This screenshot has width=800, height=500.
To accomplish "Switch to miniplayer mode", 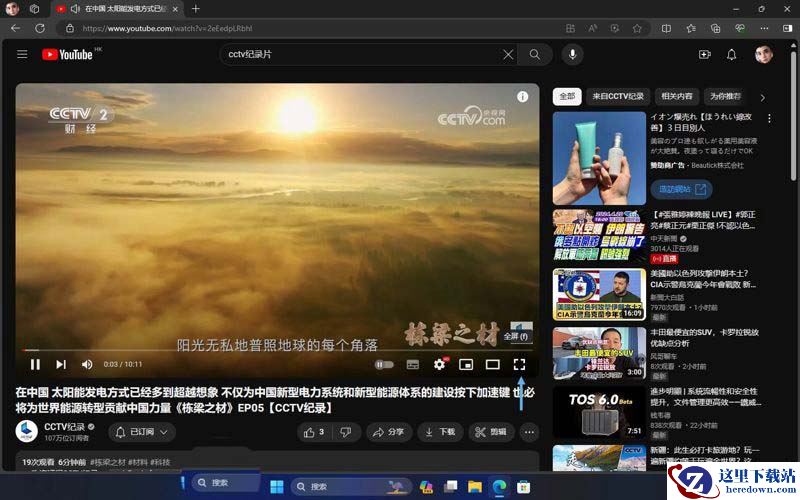I will [x=466, y=364].
